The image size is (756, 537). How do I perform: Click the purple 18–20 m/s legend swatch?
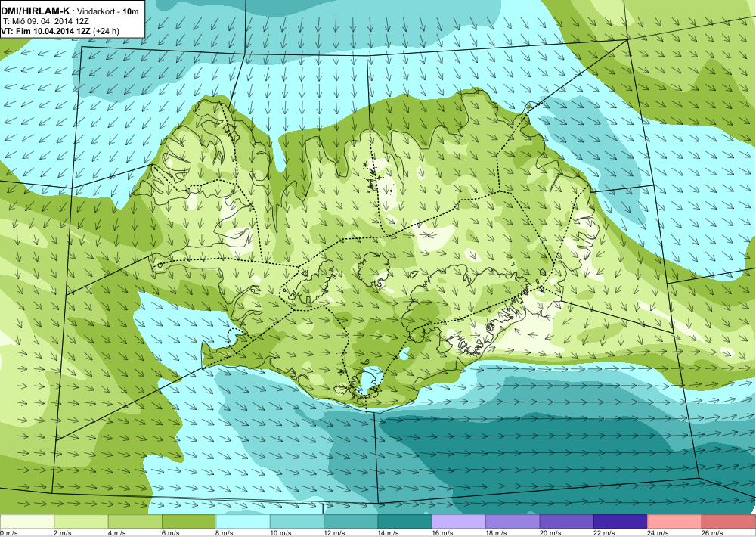click(513, 522)
